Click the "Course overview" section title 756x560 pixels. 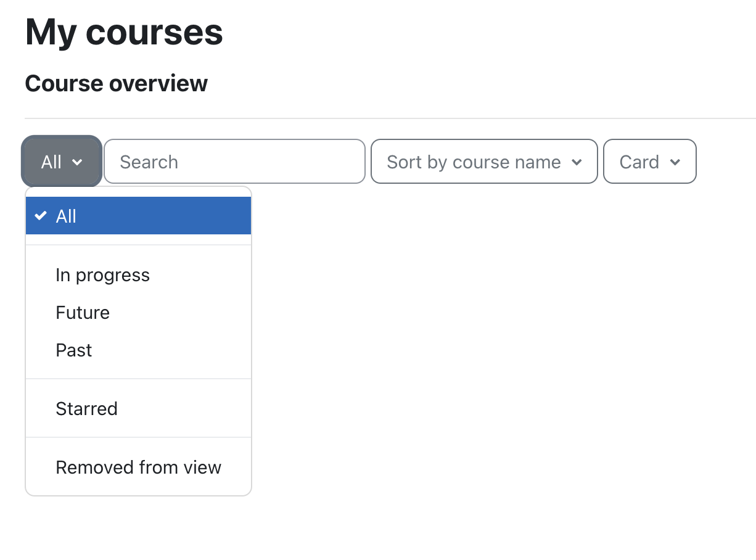click(116, 83)
